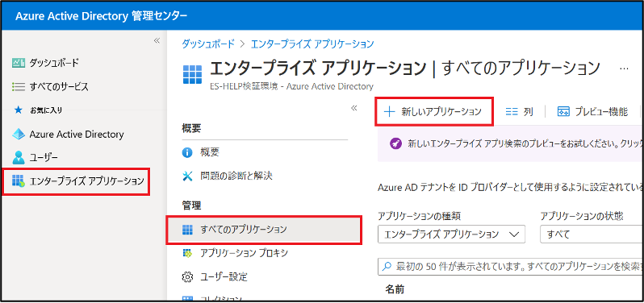This screenshot has height=303, width=644.
Task: Click the ユーザー設定 gear icon
Action: [187, 277]
